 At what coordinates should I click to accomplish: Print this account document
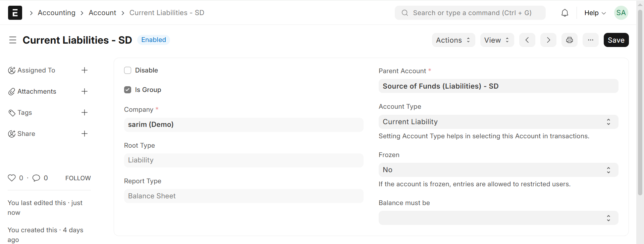[x=570, y=40]
